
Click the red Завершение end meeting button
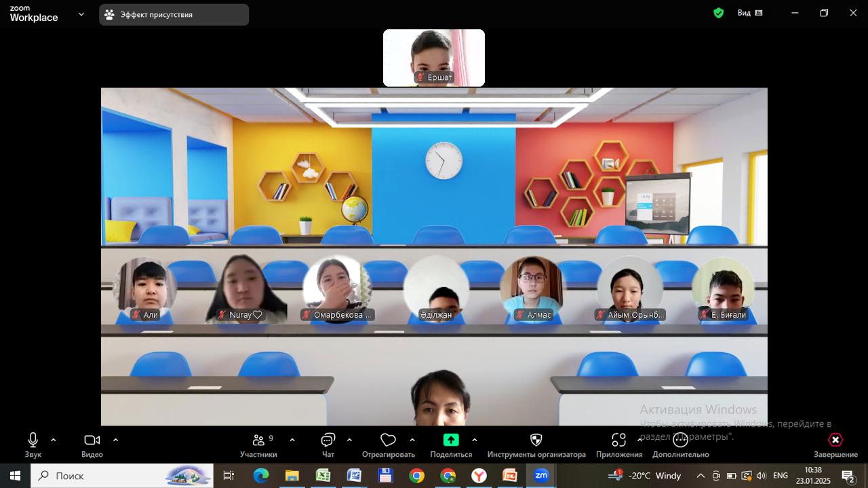click(x=835, y=440)
